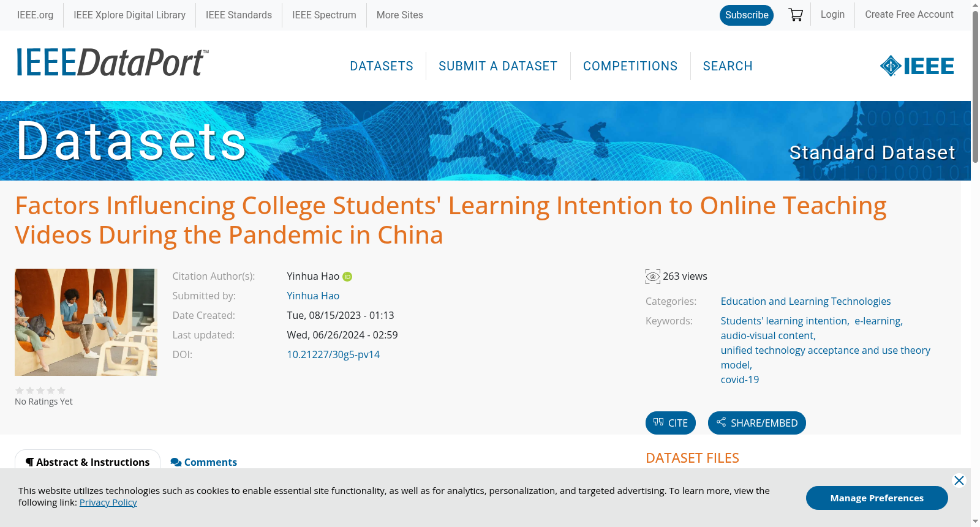The width and height of the screenshot is (980, 527).
Task: Open Education and Learning Technologies category
Action: (x=805, y=301)
